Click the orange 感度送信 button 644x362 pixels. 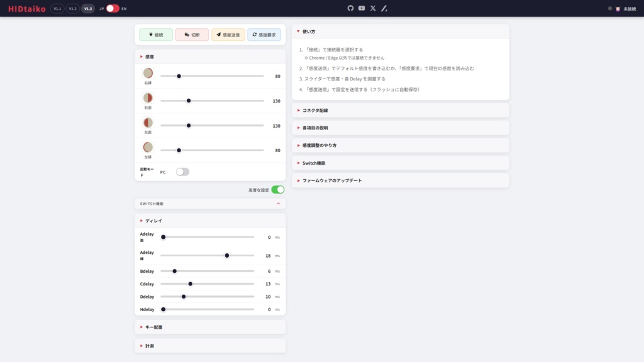click(228, 35)
